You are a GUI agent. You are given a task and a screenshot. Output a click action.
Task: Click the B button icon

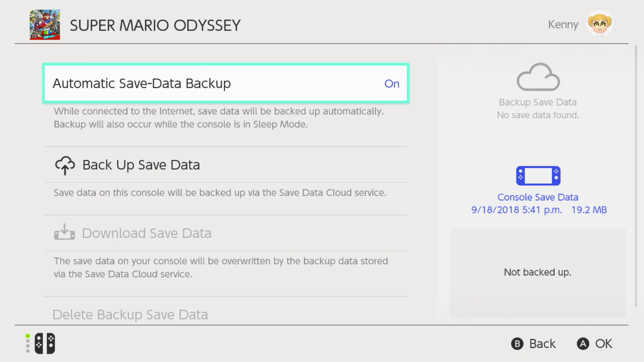[517, 344]
